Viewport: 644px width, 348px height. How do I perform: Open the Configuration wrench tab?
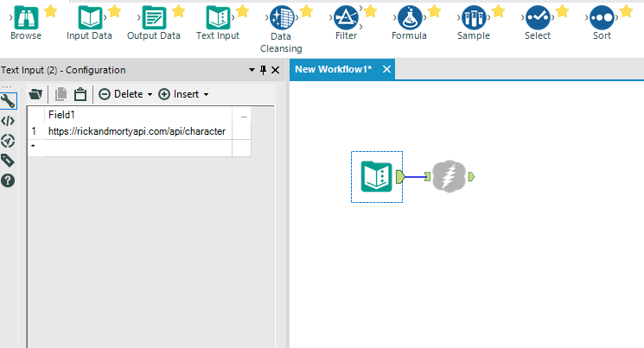(8, 101)
